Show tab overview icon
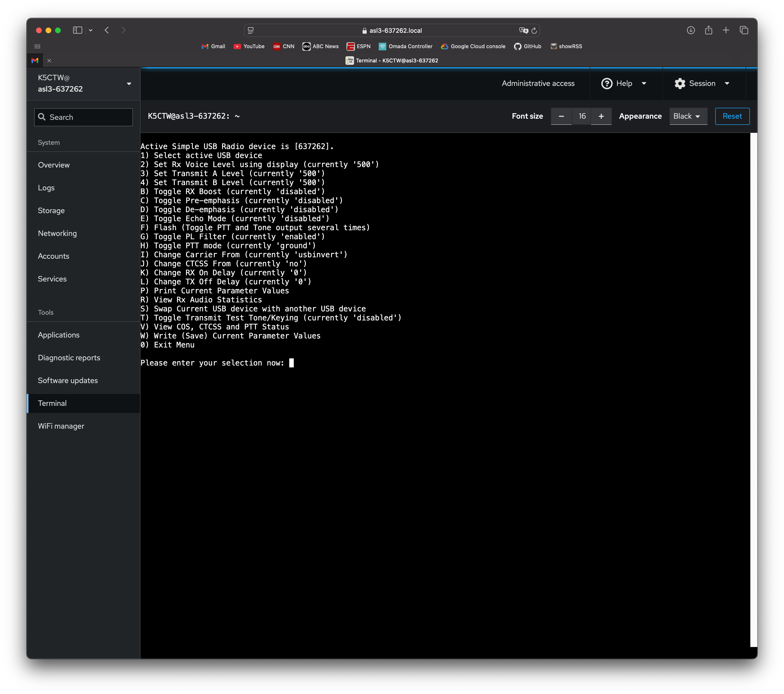Image resolution: width=784 pixels, height=694 pixels. click(744, 30)
